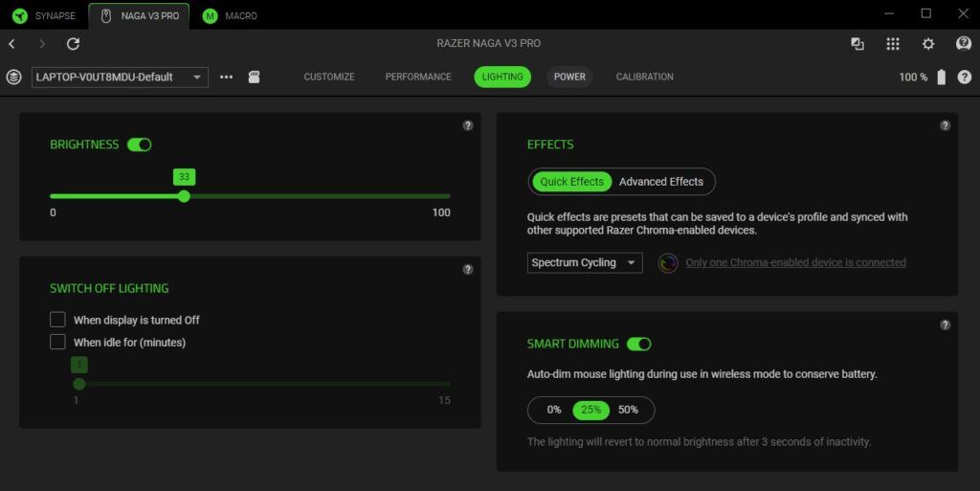Switch to the Macro tab

pos(230,15)
